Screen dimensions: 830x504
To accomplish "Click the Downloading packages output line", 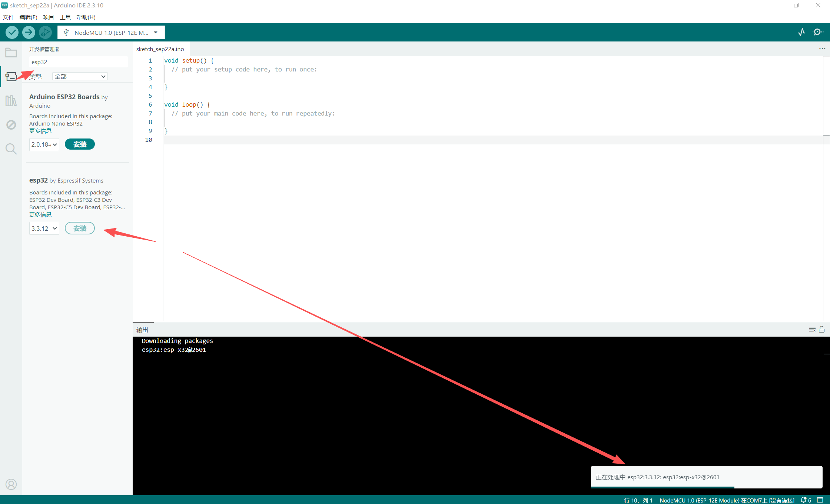I will [177, 341].
